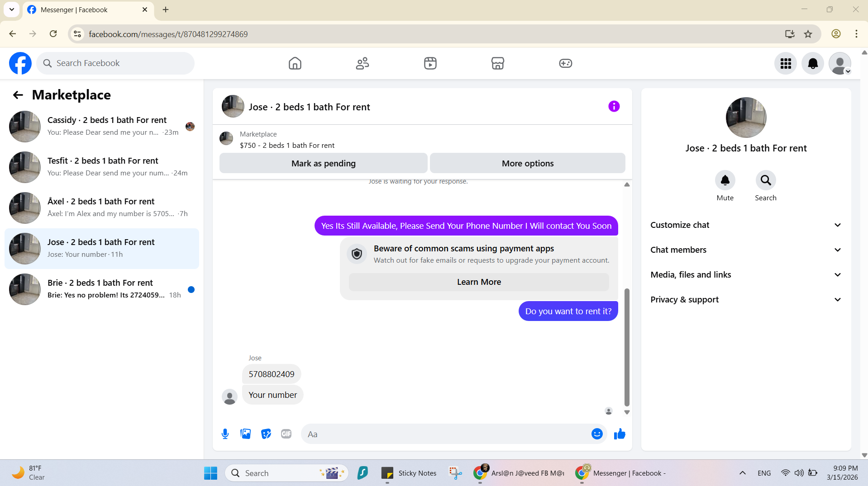Click More options button
Viewport: 868px width, 486px height.
(x=528, y=163)
